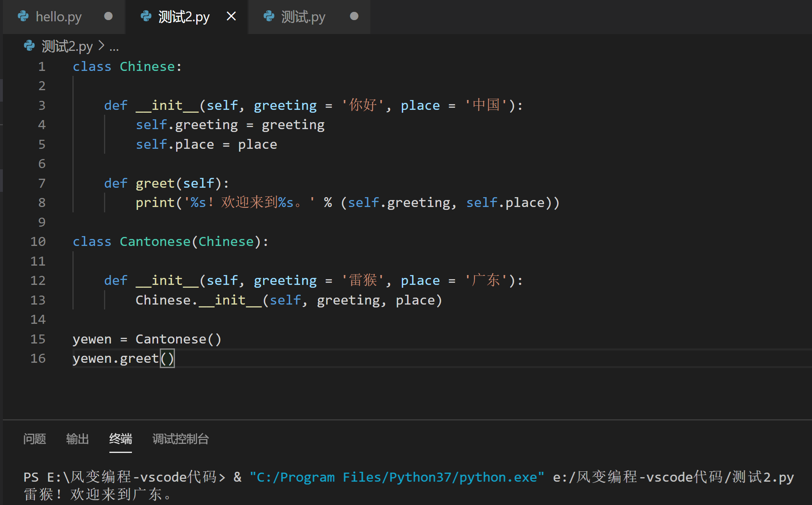This screenshot has height=505, width=812.
Task: Click 'def greet(self):' definition
Action: coord(166,183)
